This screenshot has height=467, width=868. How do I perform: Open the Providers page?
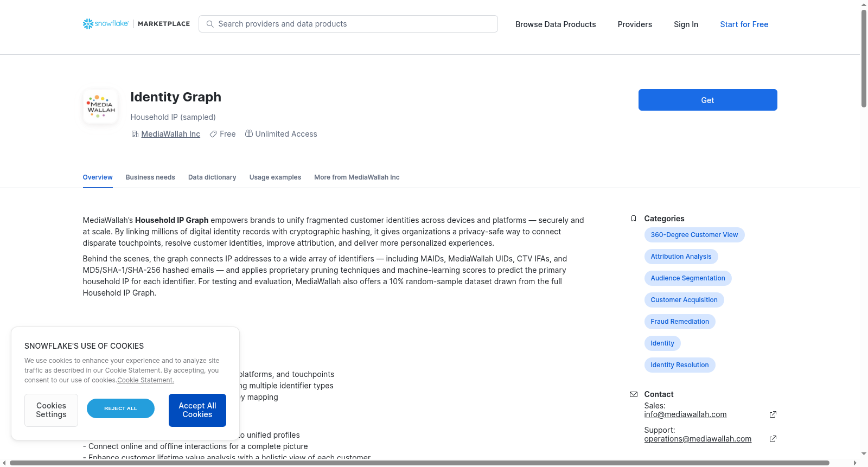[x=635, y=24]
